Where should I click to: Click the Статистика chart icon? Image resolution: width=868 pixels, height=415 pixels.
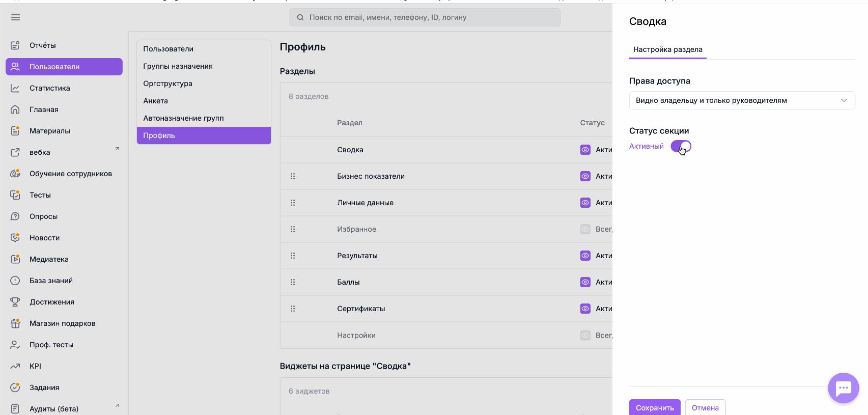coord(15,88)
